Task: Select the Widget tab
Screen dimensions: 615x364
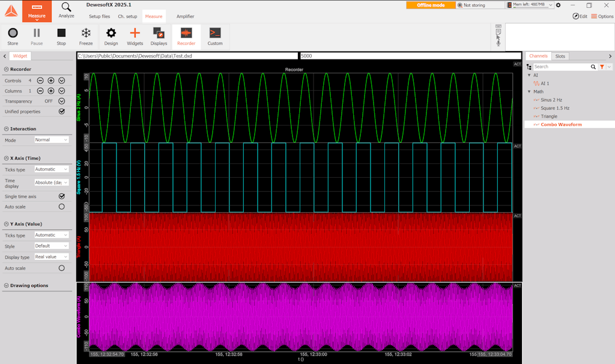Action: click(x=20, y=56)
